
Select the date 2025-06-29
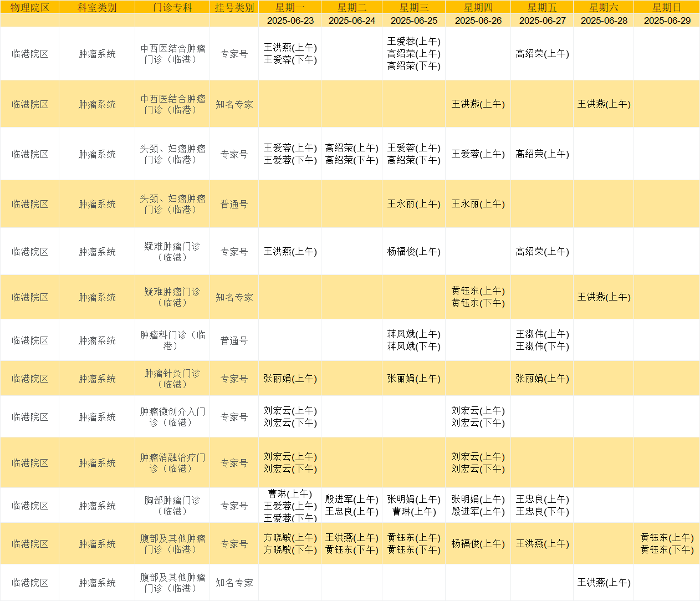click(x=667, y=21)
